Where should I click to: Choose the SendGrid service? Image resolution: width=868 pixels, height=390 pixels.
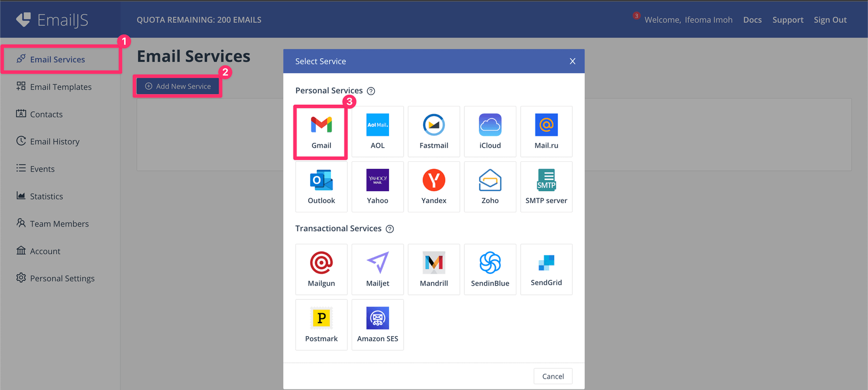(x=546, y=269)
